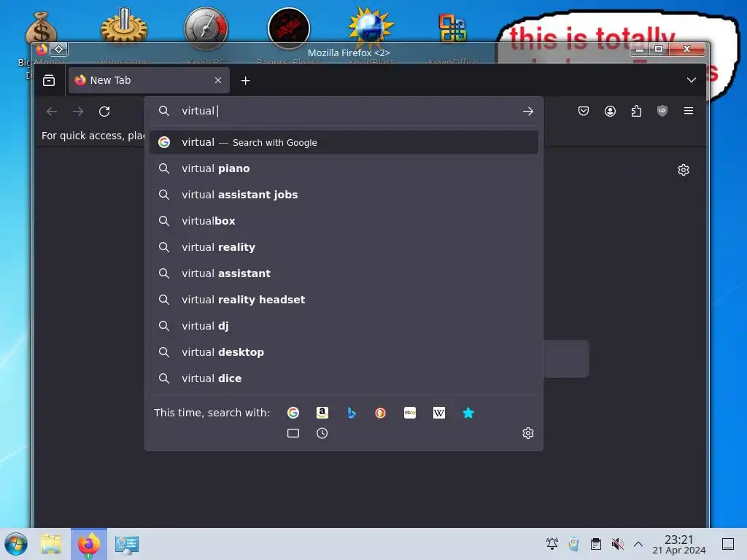This screenshot has width=747, height=560.
Task: Go forward one page
Action: click(78, 112)
